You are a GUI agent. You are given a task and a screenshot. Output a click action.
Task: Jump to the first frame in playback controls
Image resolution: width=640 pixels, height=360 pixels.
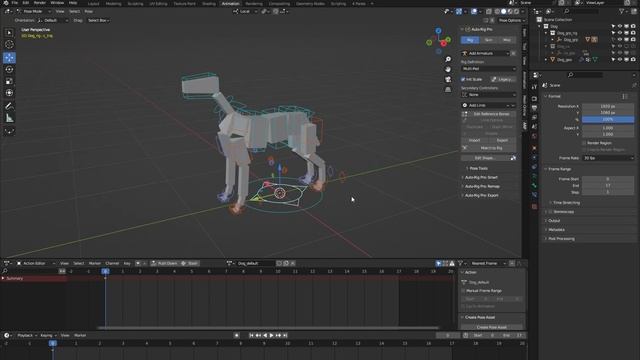(251, 335)
